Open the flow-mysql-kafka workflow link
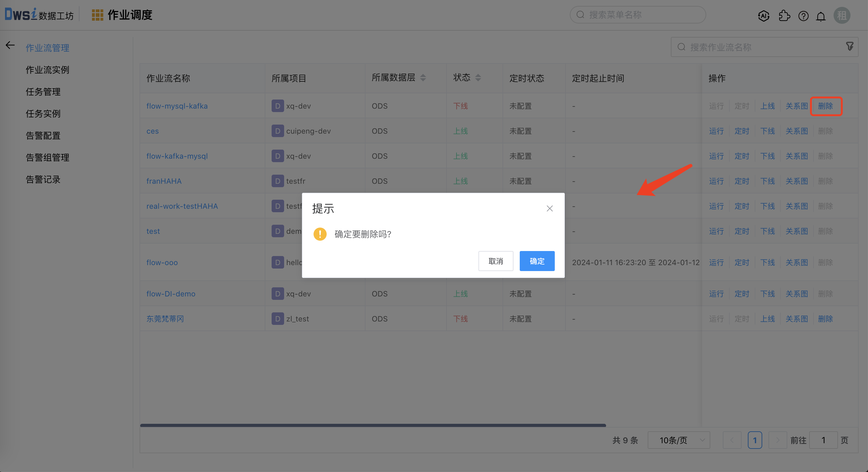 (177, 105)
